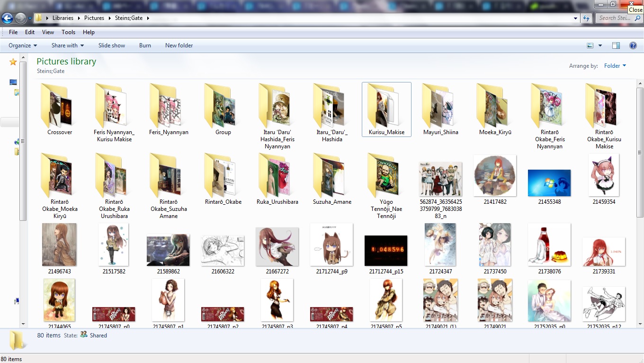Open the address bar history dropdown arrow

tap(576, 18)
